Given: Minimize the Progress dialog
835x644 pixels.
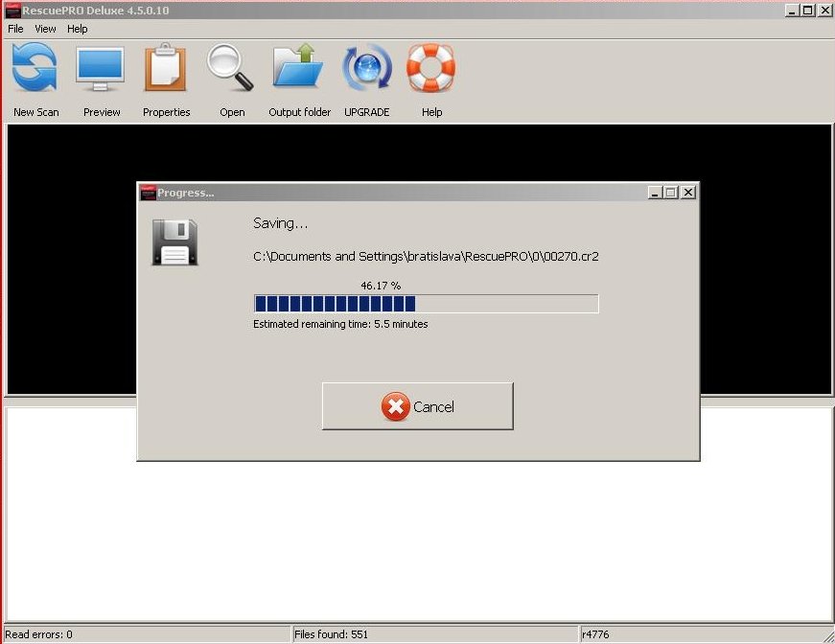Looking at the screenshot, I should pyautogui.click(x=655, y=193).
